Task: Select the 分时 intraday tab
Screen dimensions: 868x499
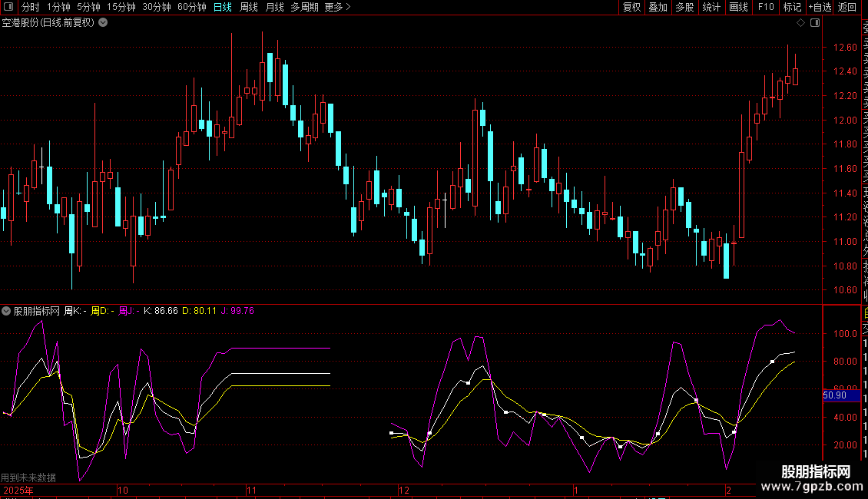Action: pos(30,7)
